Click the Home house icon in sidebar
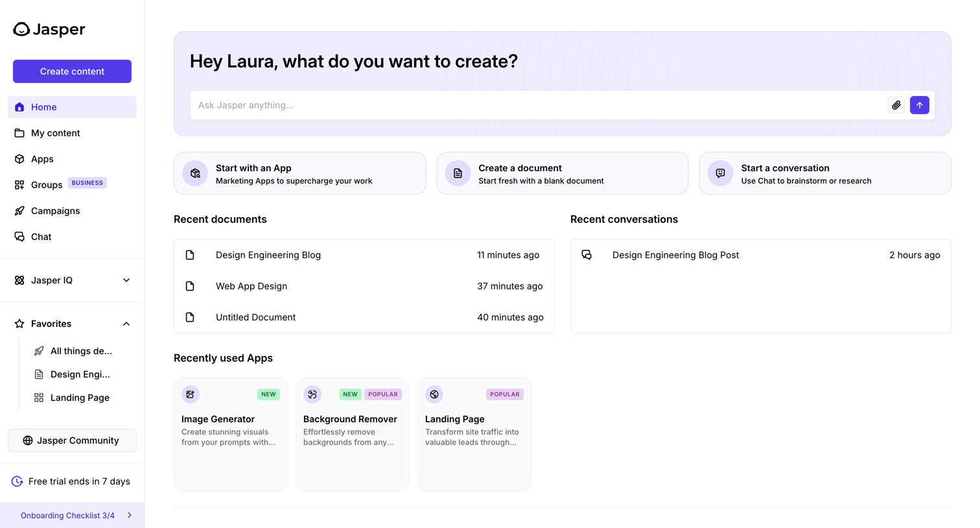The image size is (980, 528). [19, 107]
